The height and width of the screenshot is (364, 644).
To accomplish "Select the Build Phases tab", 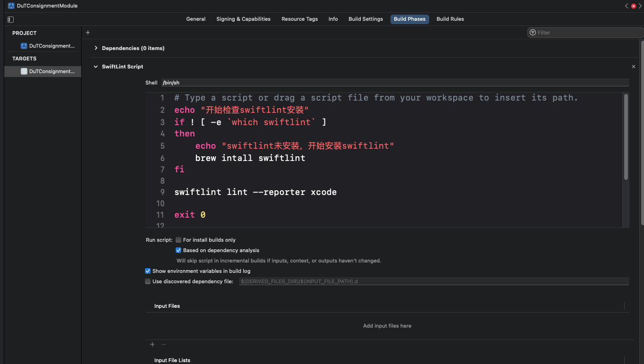I will pos(410,19).
